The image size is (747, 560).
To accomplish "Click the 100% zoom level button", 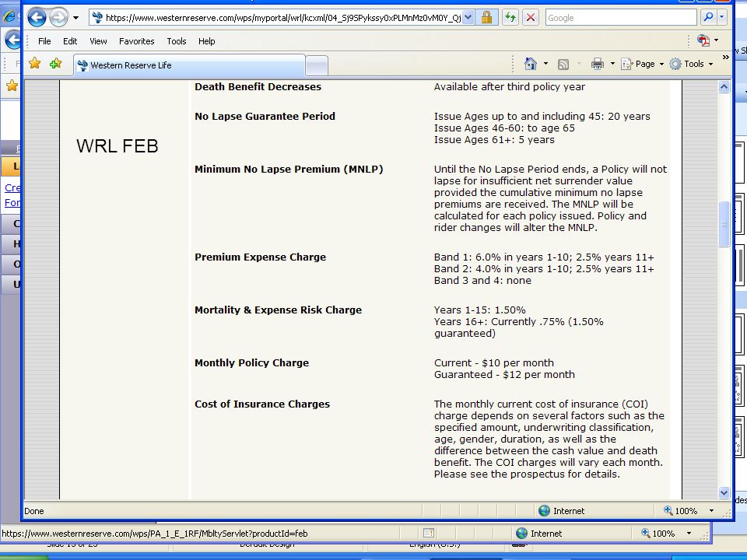I will [x=680, y=511].
